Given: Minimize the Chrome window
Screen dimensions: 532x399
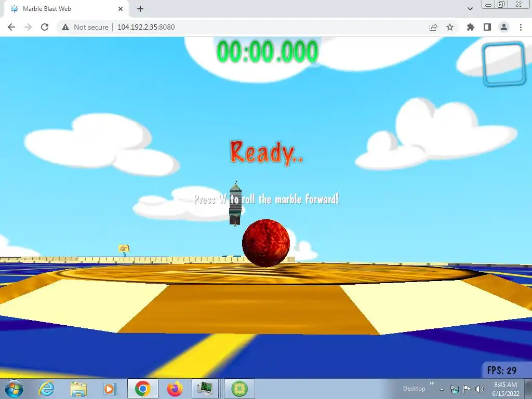Looking at the screenshot, I should tap(488, 5).
